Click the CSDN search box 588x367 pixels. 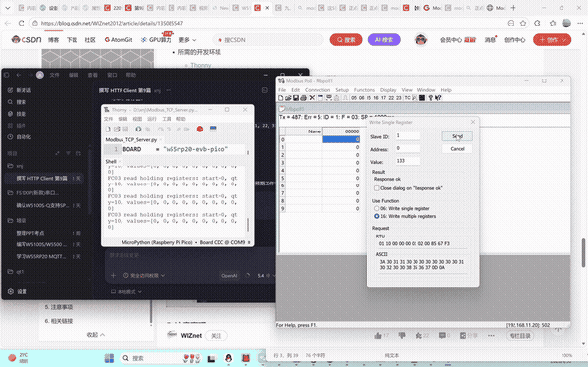click(269, 40)
